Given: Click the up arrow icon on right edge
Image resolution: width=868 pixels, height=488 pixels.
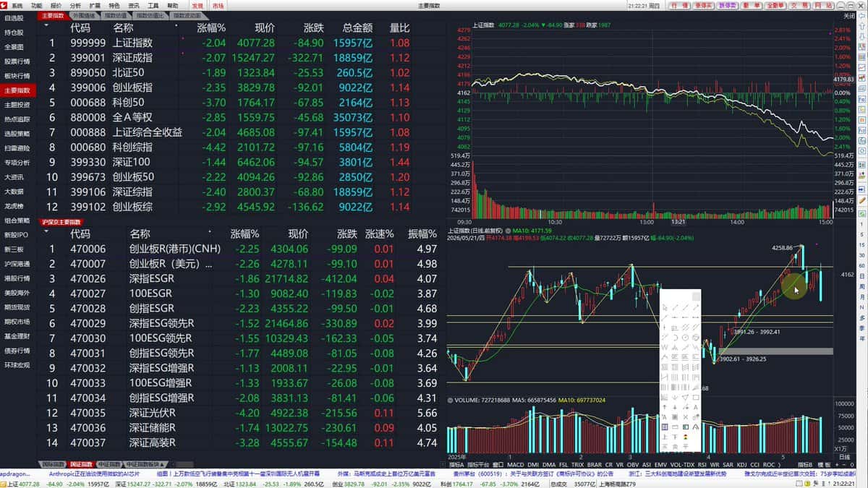Looking at the screenshot, I should pos(861,28).
